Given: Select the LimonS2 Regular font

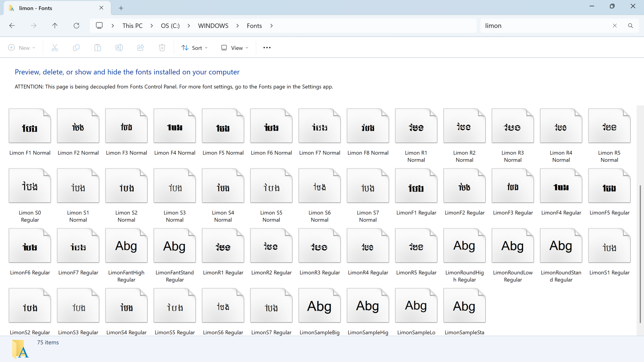Looking at the screenshot, I should [x=30, y=311].
